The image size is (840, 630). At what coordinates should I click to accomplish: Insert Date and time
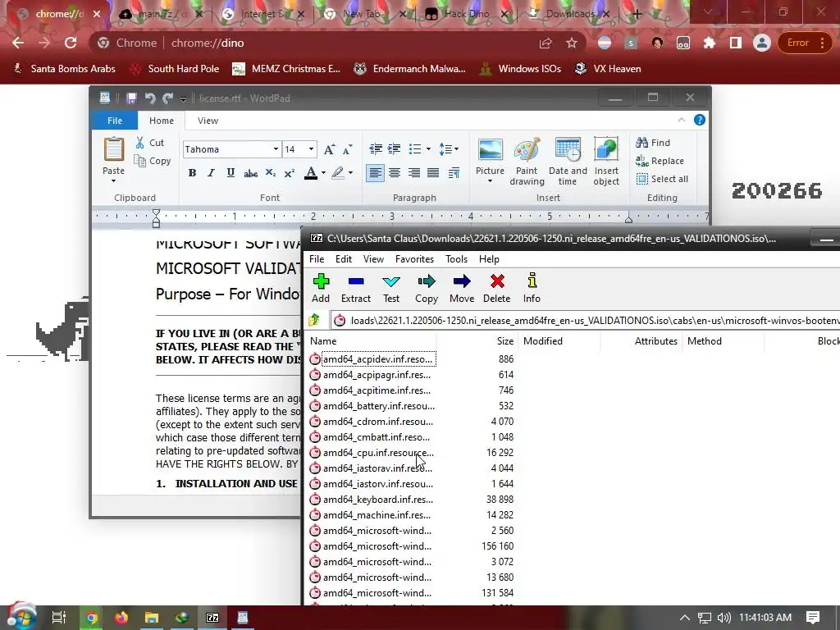(x=568, y=161)
